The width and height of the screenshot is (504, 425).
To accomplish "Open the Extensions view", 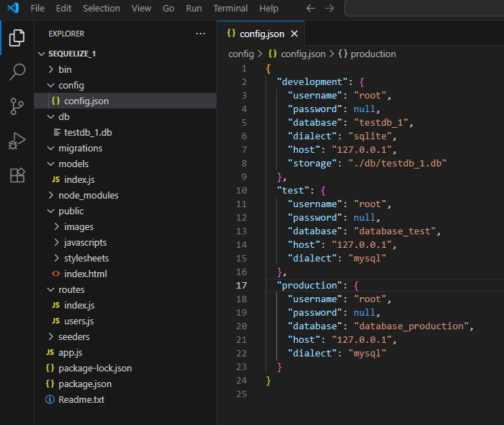I will pos(16,175).
